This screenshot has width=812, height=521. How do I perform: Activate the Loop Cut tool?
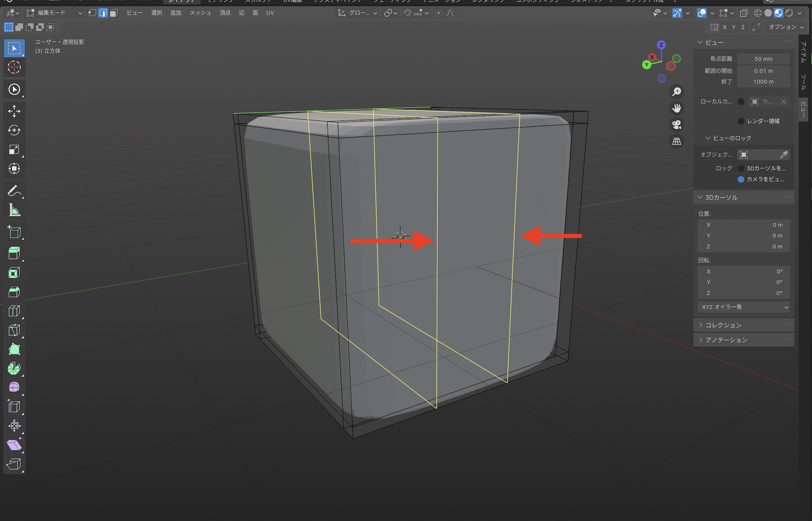click(x=14, y=311)
